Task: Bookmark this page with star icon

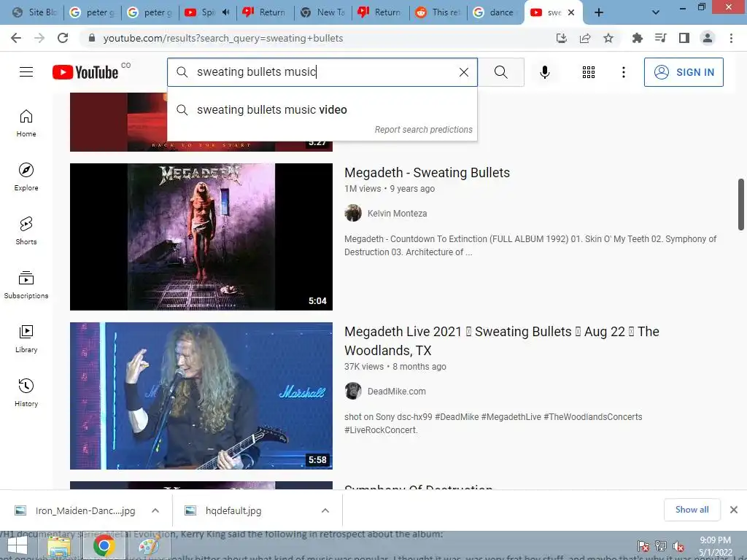Action: (608, 38)
